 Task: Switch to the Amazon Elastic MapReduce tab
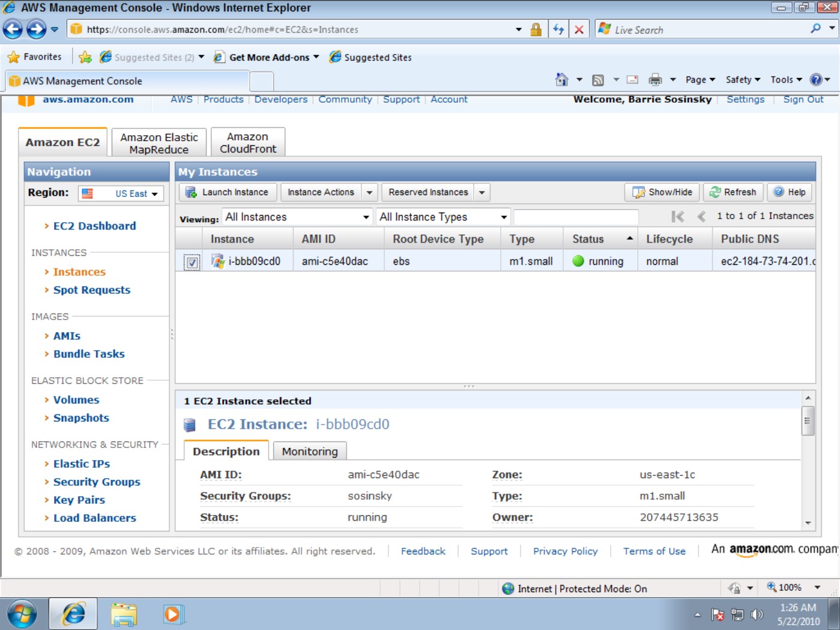tap(159, 143)
